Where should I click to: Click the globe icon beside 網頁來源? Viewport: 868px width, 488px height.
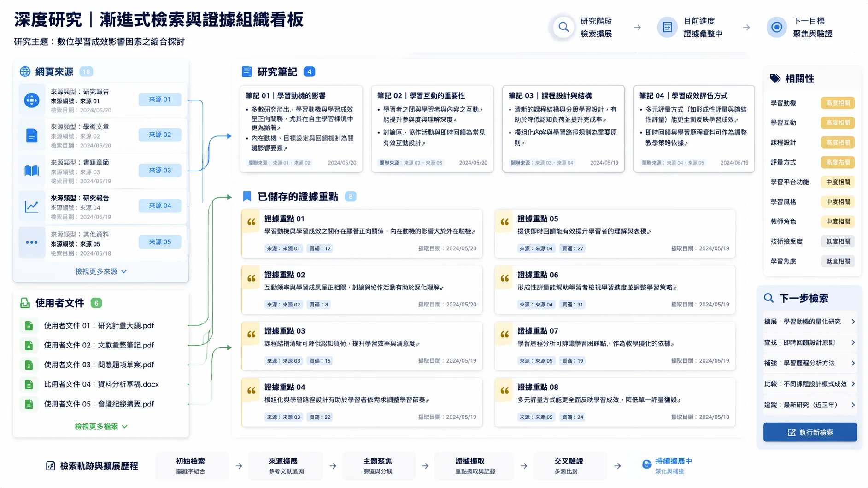[x=25, y=71]
